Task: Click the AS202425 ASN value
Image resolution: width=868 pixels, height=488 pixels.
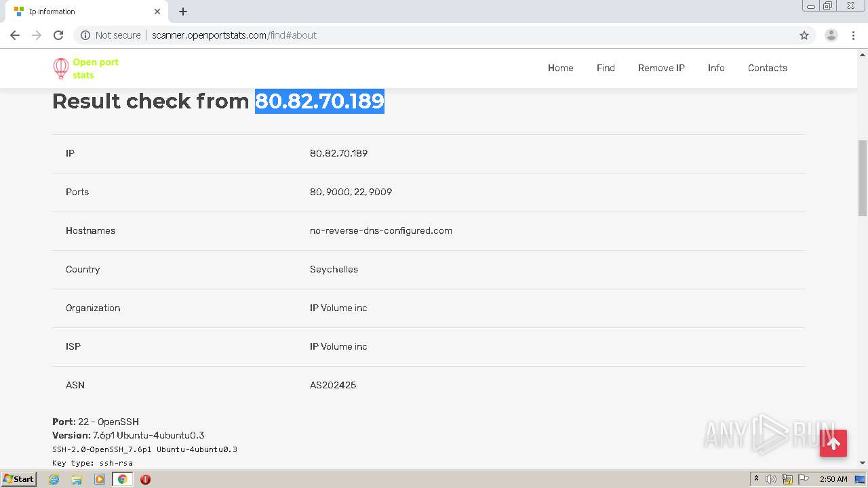Action: (333, 385)
